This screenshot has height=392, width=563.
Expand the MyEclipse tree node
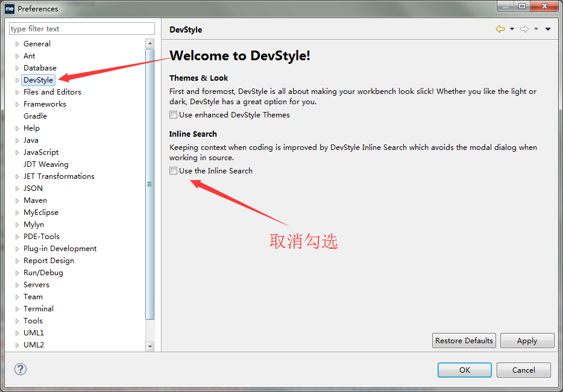(17, 213)
